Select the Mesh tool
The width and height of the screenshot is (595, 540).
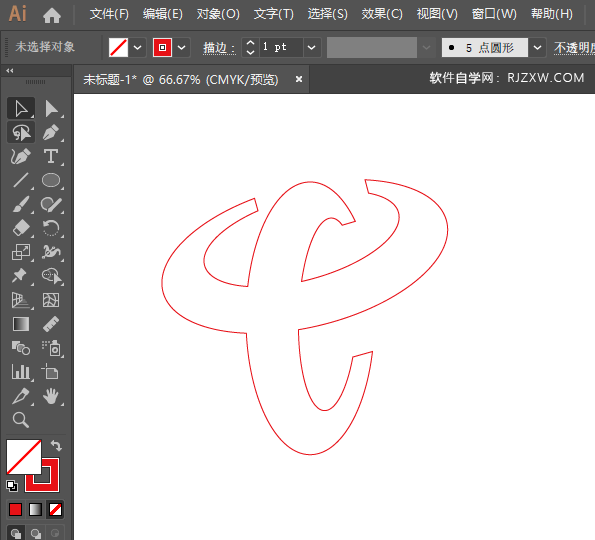[51, 300]
